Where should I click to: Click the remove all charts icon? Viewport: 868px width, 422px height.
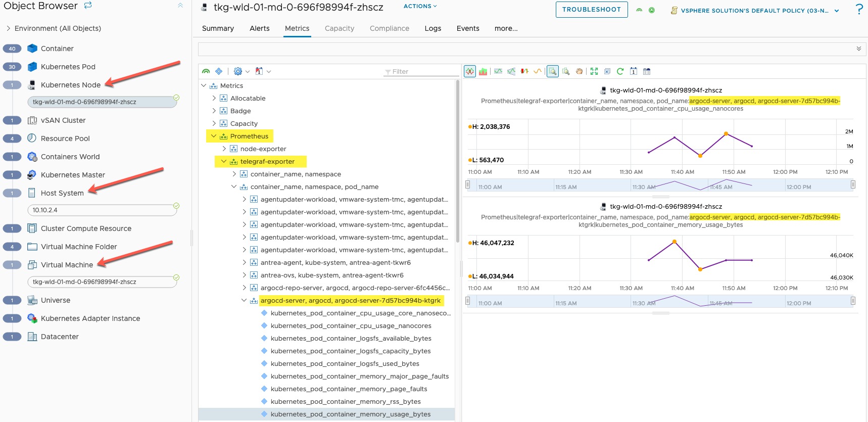click(x=607, y=71)
